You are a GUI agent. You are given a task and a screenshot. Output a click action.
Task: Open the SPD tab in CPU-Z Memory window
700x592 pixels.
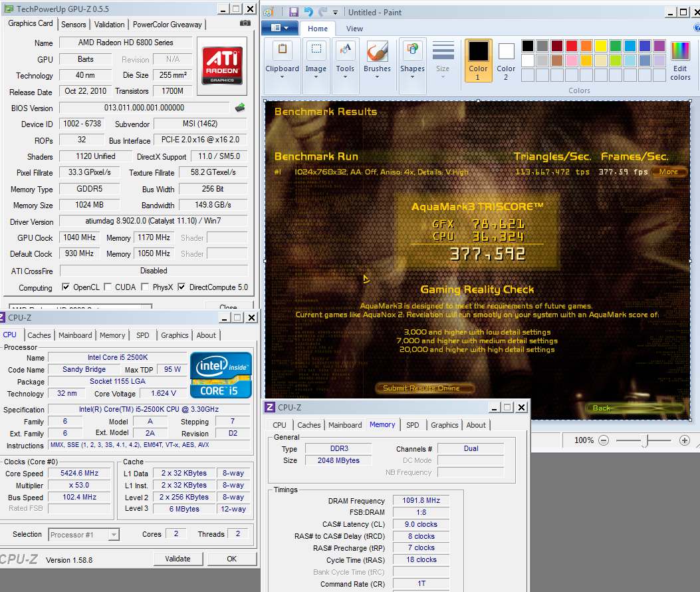[413, 425]
